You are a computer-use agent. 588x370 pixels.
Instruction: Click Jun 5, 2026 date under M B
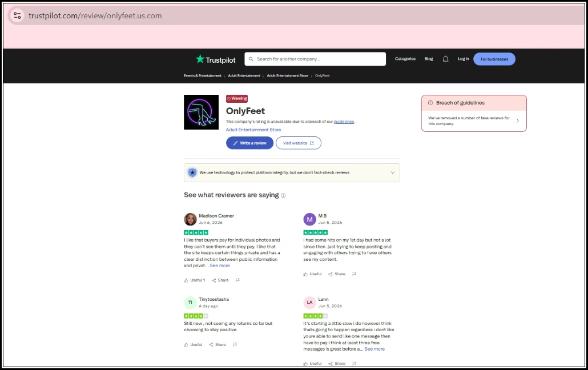pos(330,223)
